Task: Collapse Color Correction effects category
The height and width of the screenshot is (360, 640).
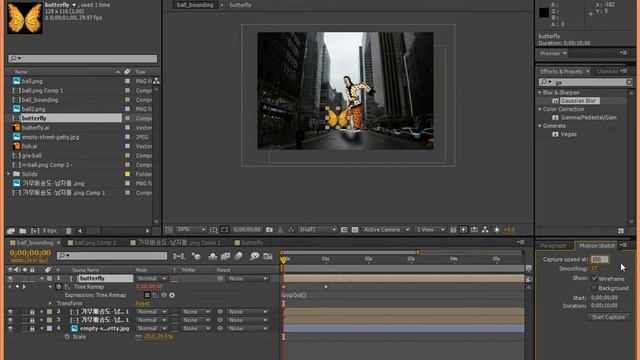Action: click(x=540, y=109)
